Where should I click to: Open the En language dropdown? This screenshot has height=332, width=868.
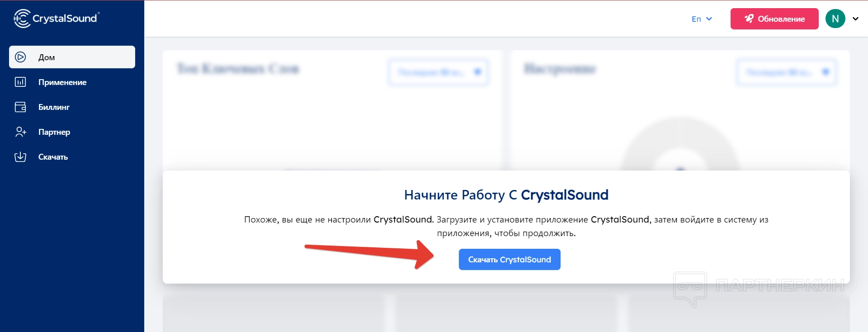[702, 19]
